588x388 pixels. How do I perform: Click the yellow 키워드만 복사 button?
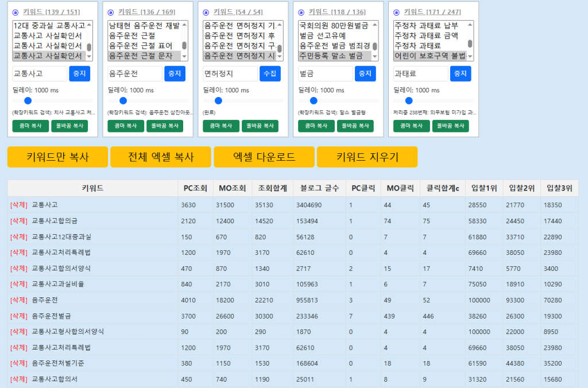point(57,157)
